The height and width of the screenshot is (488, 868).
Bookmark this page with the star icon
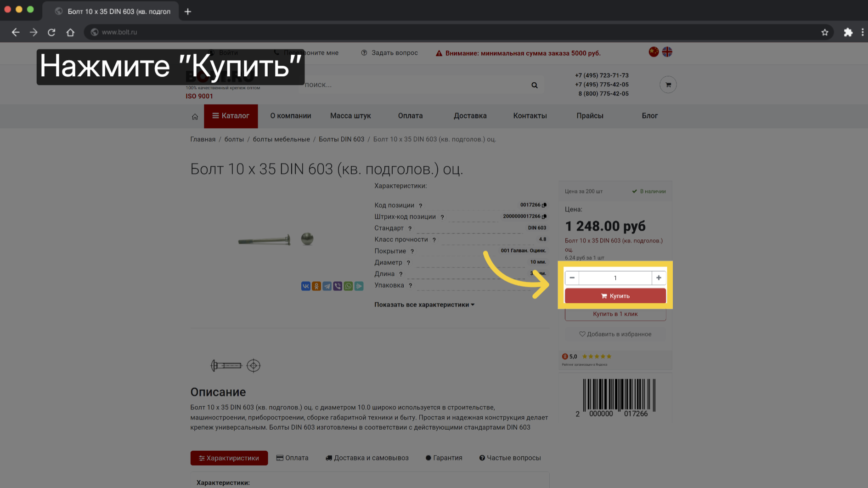(x=825, y=32)
